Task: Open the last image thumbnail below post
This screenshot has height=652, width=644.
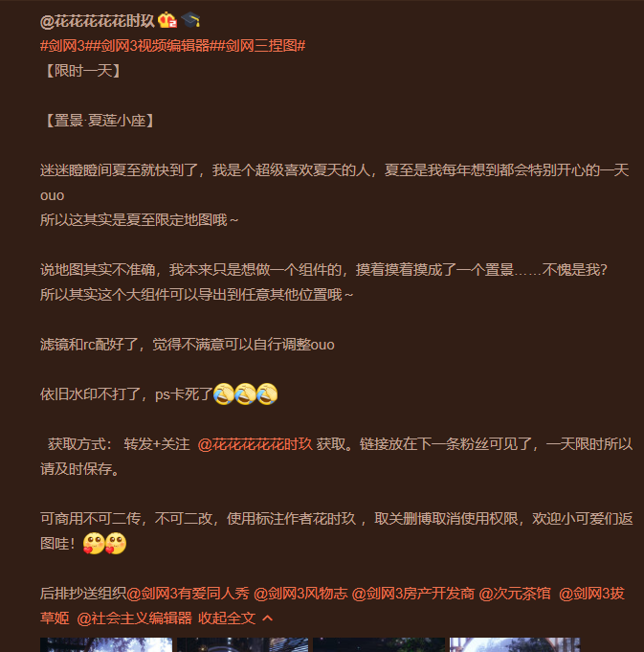Action: [515, 644]
